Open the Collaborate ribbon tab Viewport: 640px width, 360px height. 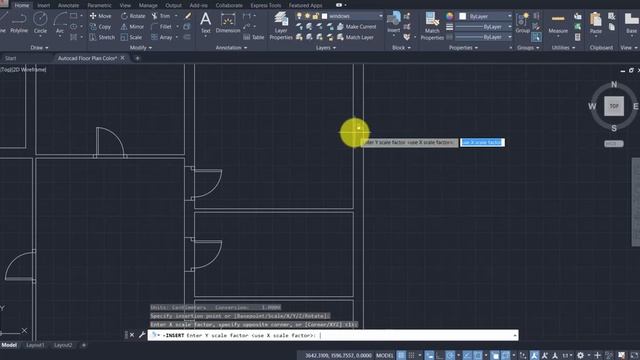point(229,5)
